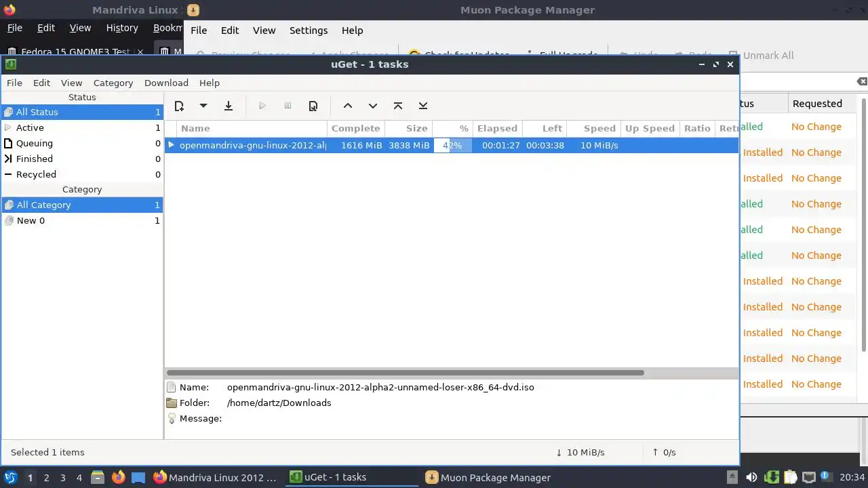Sort downloads by the Elapsed column header
868x488 pixels.
tap(497, 128)
